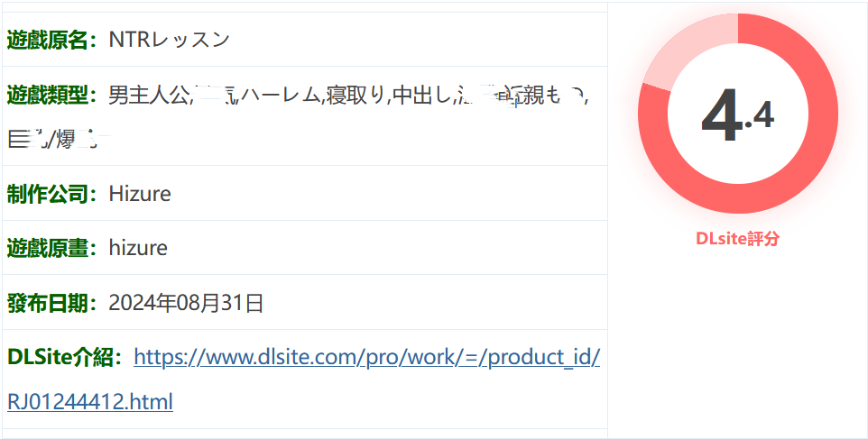This screenshot has width=868, height=439.
Task: Click the release date 2024年08月31日
Action: point(186,303)
